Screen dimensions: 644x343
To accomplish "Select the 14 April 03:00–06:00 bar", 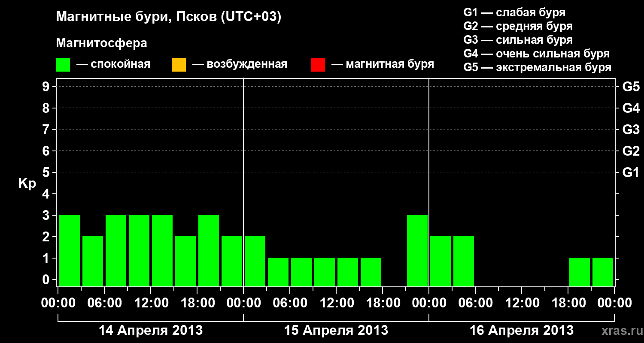I will (x=93, y=261).
